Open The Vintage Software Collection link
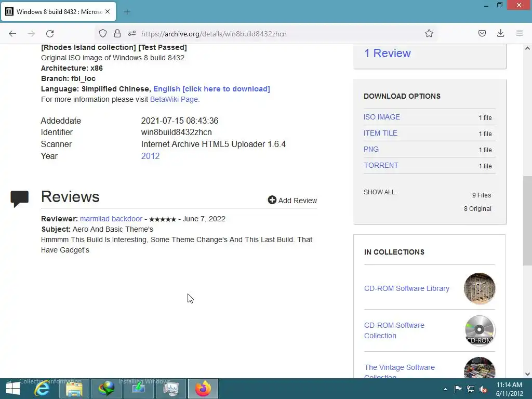The image size is (532, 399). pyautogui.click(x=400, y=372)
